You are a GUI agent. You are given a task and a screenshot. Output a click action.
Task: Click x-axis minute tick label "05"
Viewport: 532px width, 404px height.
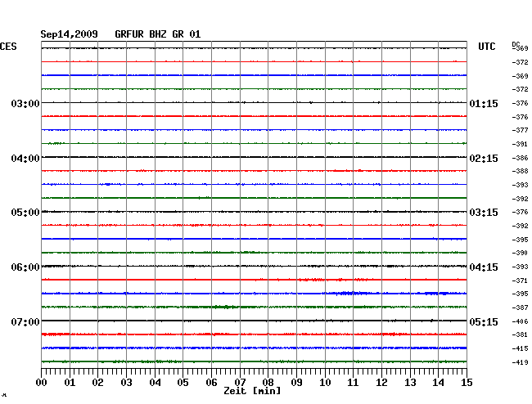pos(183,383)
